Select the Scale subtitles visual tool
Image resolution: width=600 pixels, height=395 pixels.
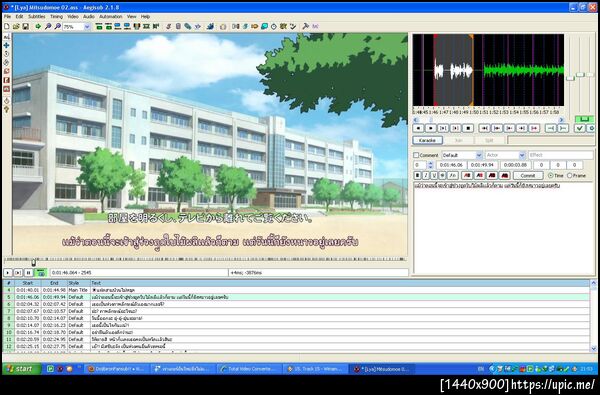point(7,71)
